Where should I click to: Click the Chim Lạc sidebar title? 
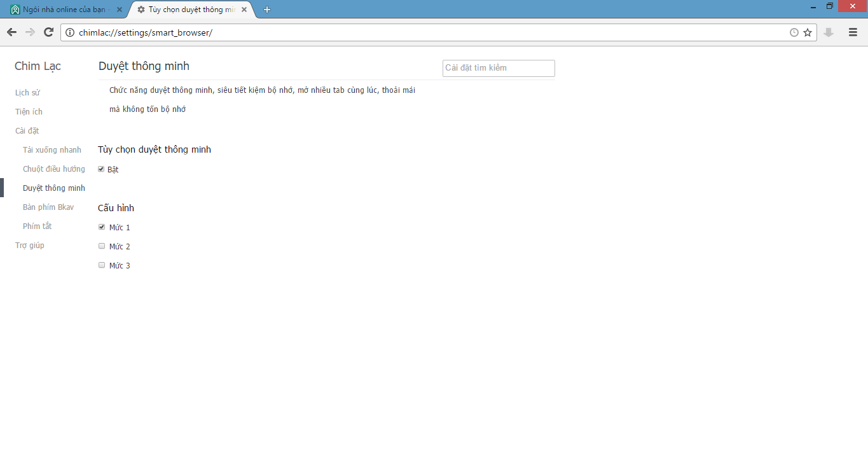coord(38,66)
